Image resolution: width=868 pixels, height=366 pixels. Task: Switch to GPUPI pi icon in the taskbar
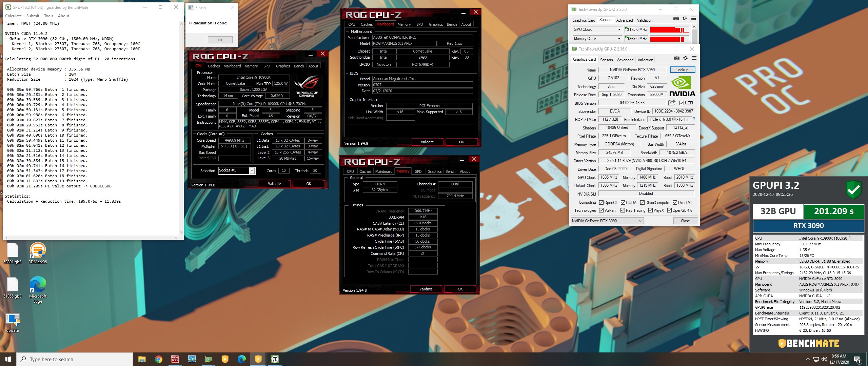coord(275,359)
